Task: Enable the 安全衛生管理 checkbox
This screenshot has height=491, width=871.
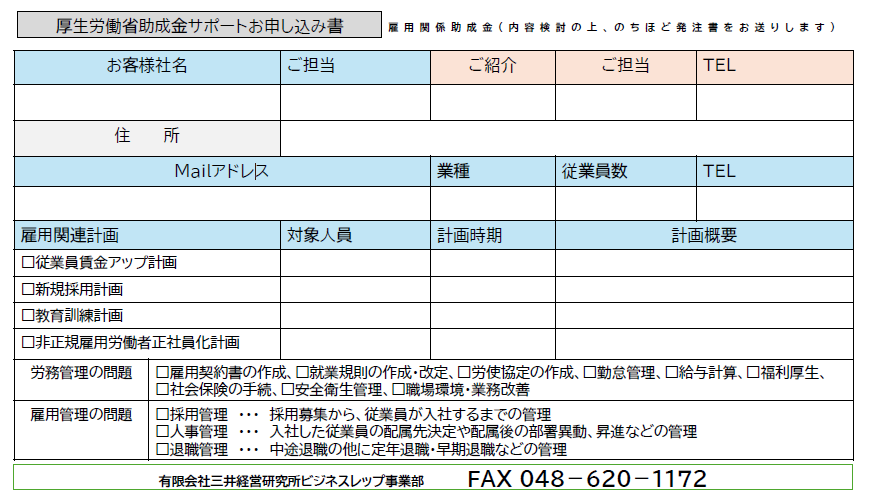Action: pos(287,389)
